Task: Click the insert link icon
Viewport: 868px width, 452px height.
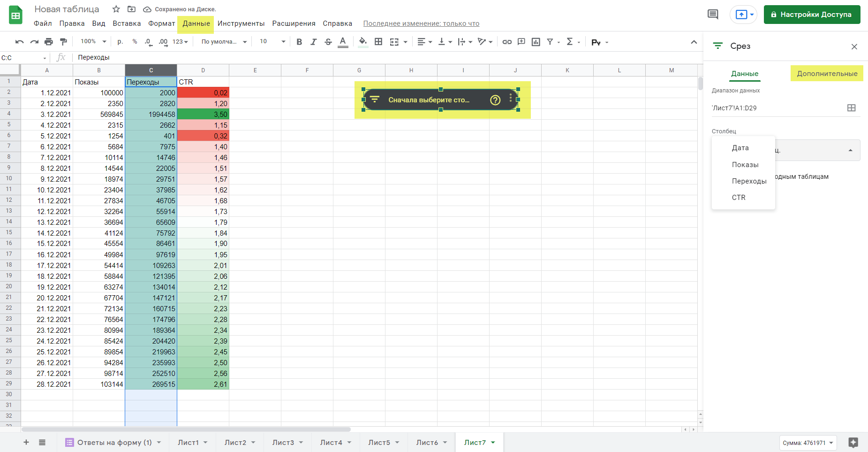Action: tap(507, 42)
